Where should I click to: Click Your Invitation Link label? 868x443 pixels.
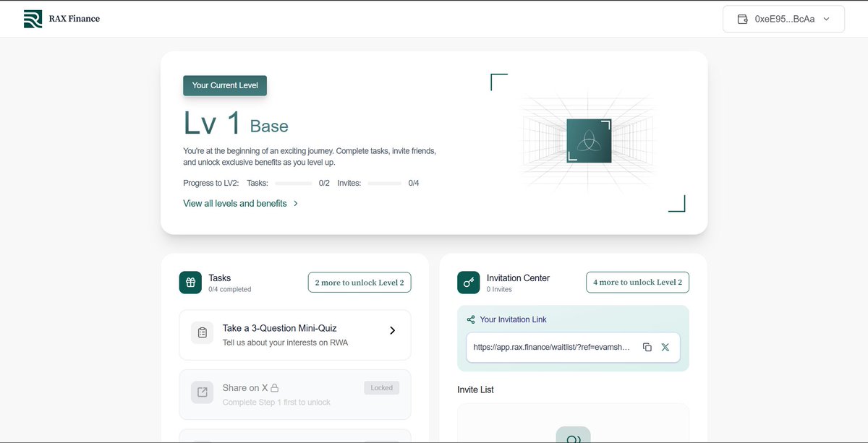click(514, 319)
